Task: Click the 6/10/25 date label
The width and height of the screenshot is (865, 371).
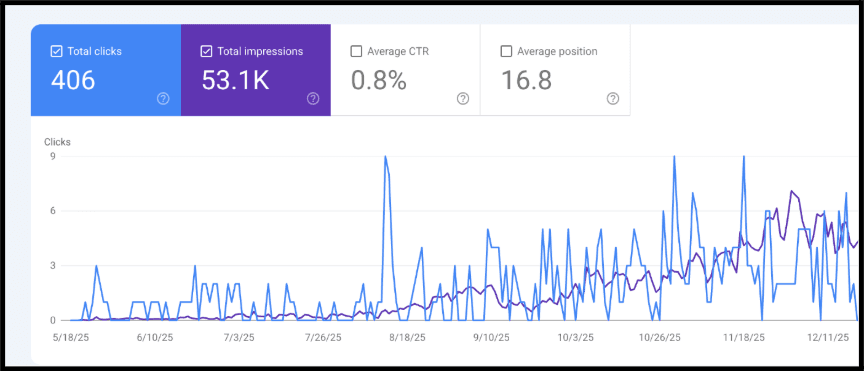Action: click(x=156, y=337)
